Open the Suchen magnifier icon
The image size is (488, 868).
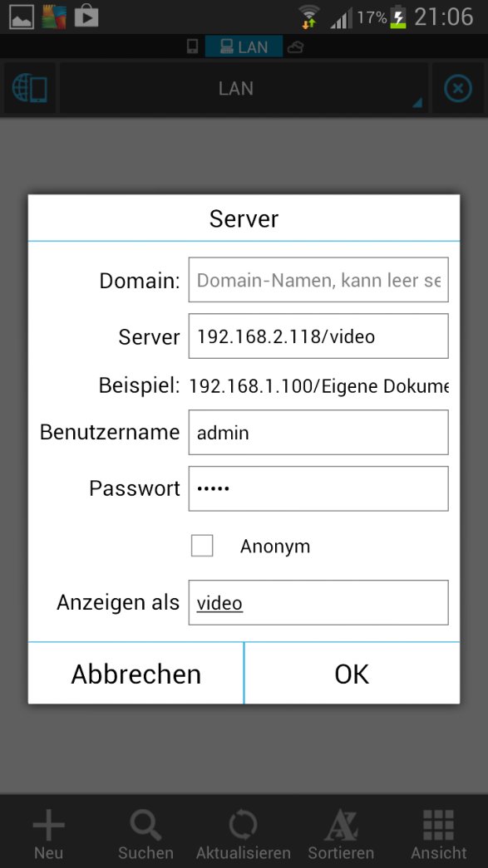tap(145, 826)
